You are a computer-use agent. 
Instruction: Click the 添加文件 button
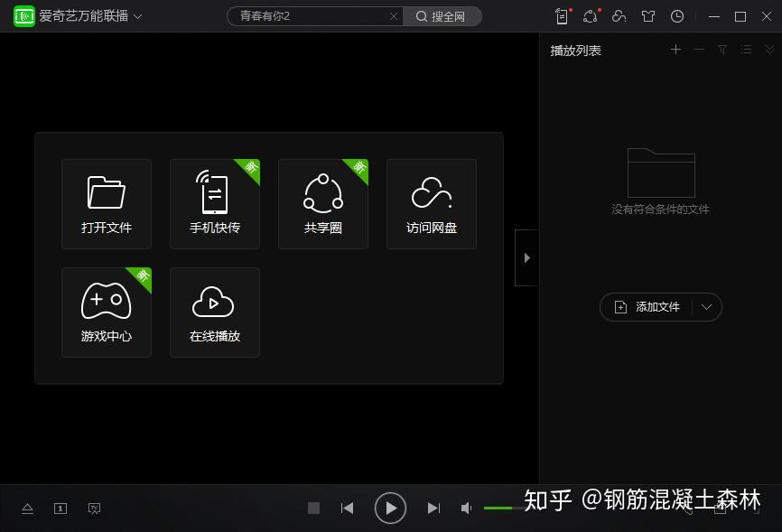coord(647,307)
